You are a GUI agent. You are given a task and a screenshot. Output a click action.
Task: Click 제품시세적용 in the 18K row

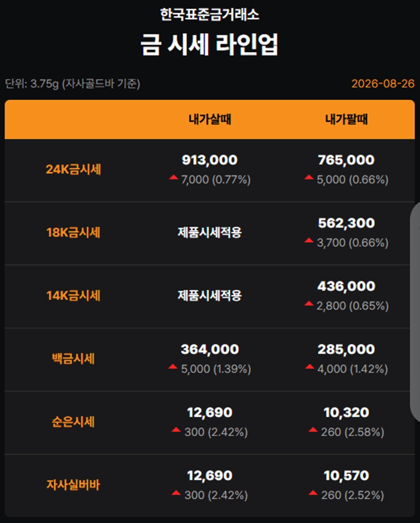(x=210, y=232)
